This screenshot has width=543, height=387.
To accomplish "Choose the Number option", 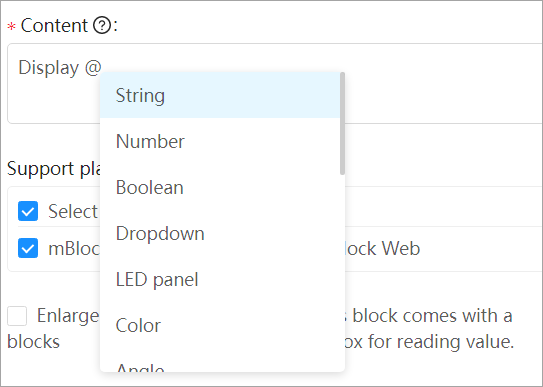I will (x=220, y=141).
